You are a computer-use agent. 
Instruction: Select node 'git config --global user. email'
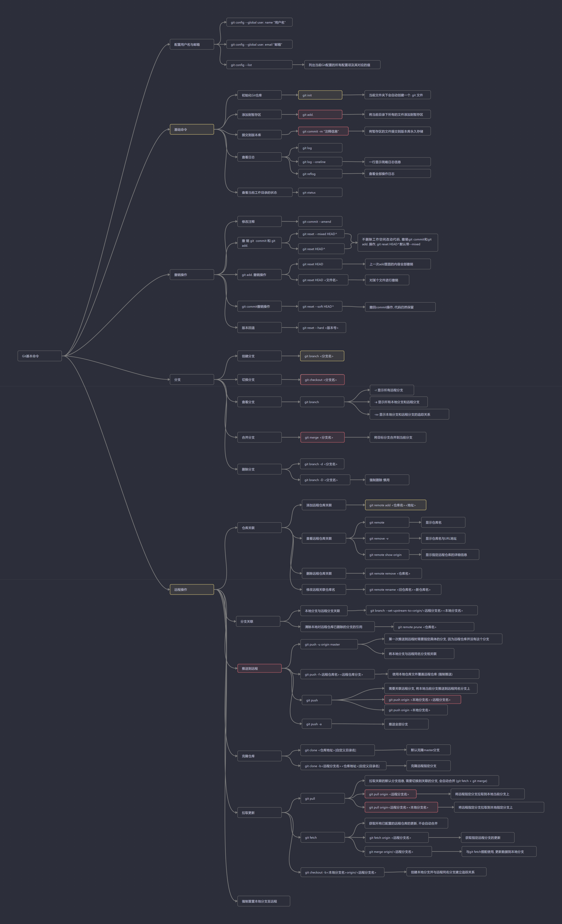[x=259, y=44]
